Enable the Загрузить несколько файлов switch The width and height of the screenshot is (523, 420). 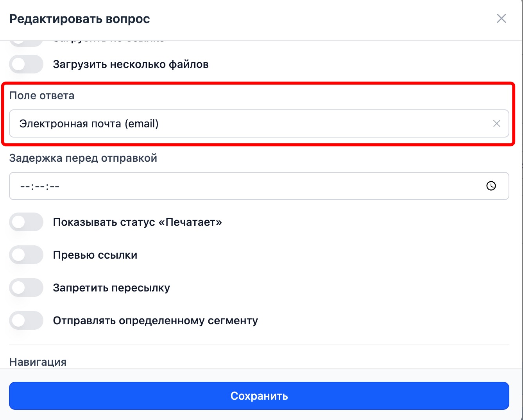[26, 64]
